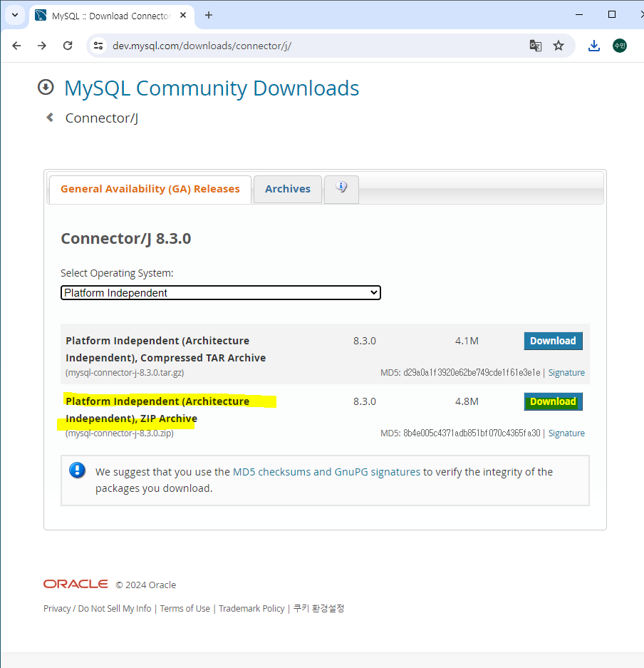This screenshot has width=644, height=668.
Task: Click filename mysql-connector-j-8.3.0.tar.gz
Action: coord(125,373)
